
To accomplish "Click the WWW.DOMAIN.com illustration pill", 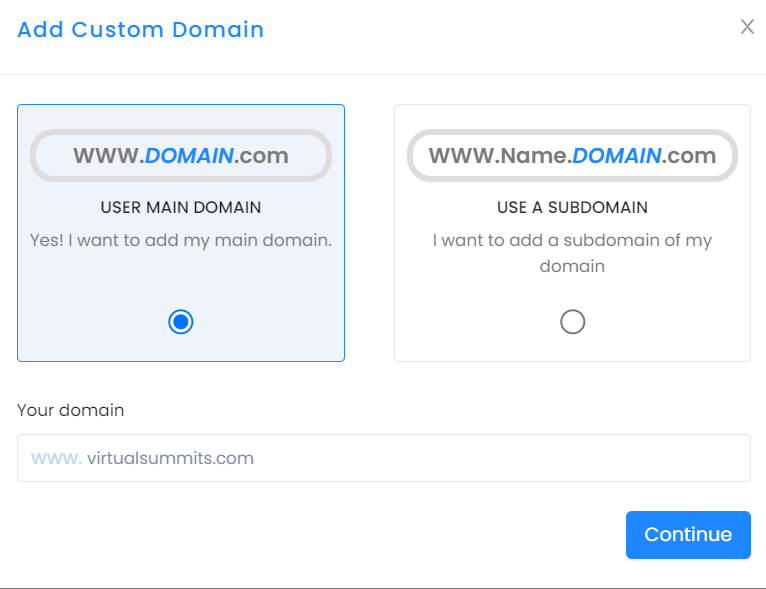I will coord(181,156).
